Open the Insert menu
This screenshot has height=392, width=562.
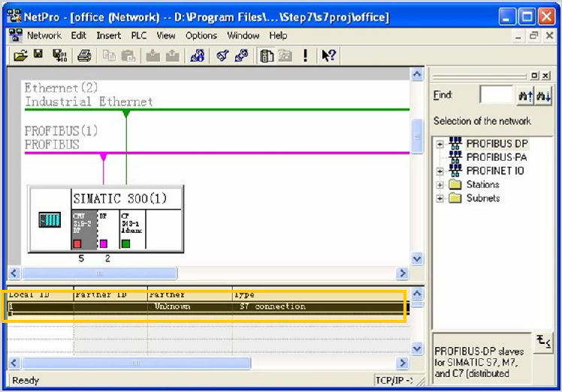109,36
